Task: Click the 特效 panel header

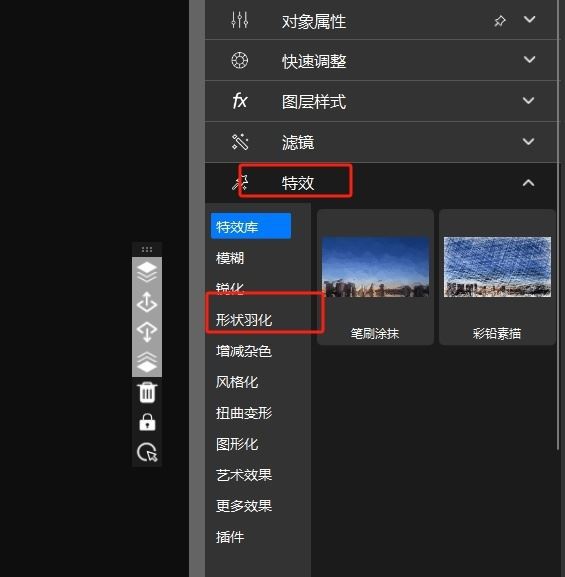Action: pos(382,183)
